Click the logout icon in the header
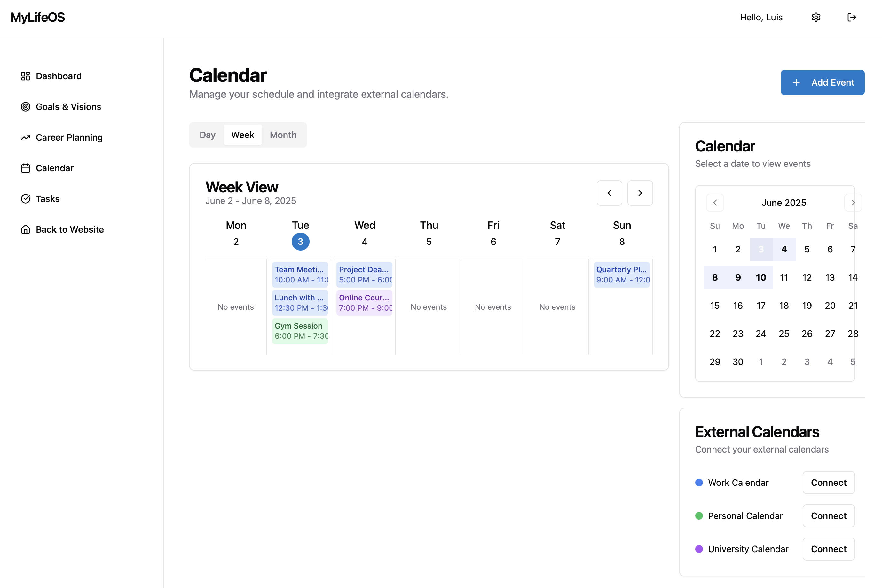The height and width of the screenshot is (588, 882). point(852,17)
